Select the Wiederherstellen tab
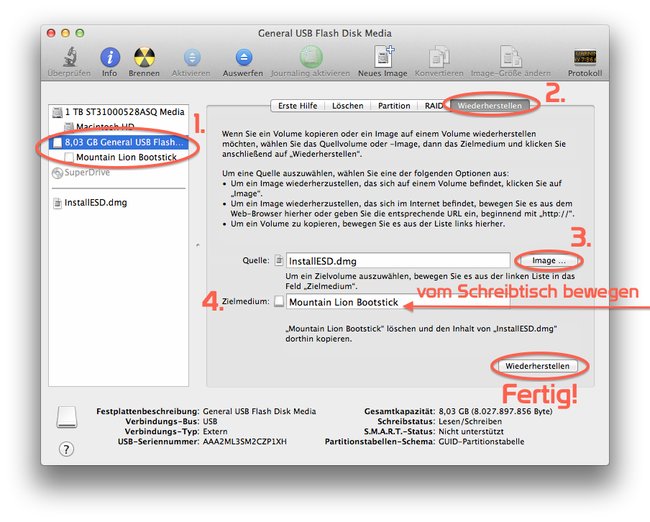Screen dimensions: 650x522 click(x=490, y=106)
